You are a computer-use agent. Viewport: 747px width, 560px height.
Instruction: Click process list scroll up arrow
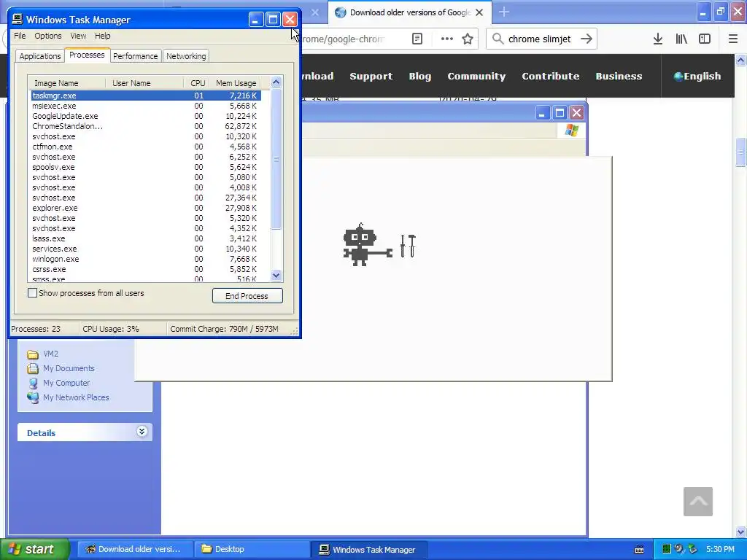[x=276, y=82]
